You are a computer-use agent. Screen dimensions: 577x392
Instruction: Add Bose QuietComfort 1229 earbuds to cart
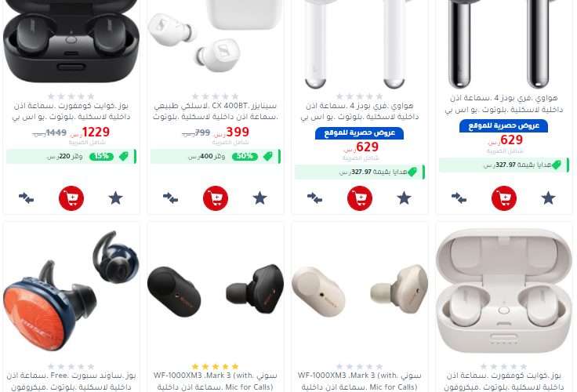[71, 198]
